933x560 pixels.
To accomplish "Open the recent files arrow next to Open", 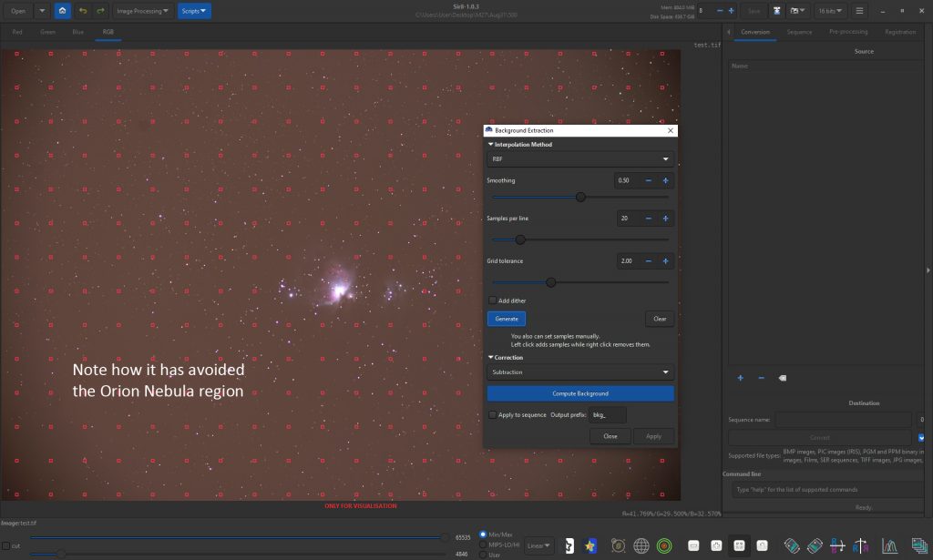I will 42,11.
